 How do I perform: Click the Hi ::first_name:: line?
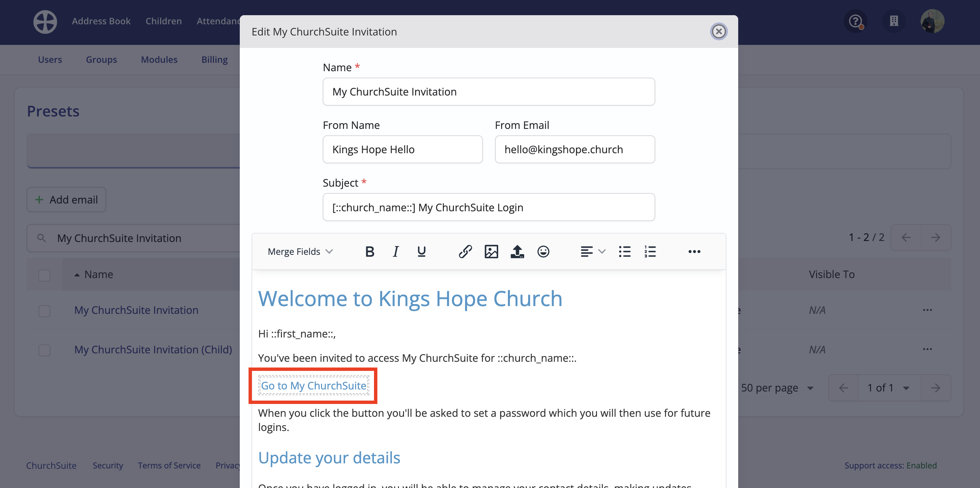coord(297,334)
